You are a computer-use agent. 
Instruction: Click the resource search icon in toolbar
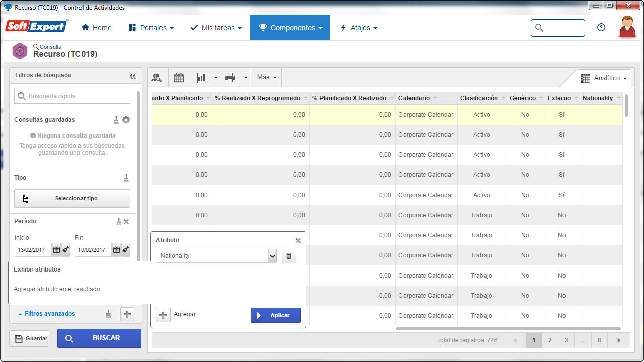pos(157,77)
